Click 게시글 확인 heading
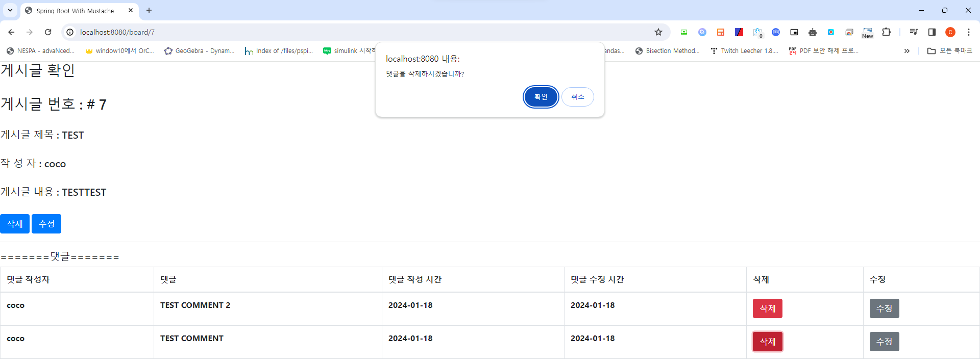Viewport: 980px width, 364px height. coord(38,70)
